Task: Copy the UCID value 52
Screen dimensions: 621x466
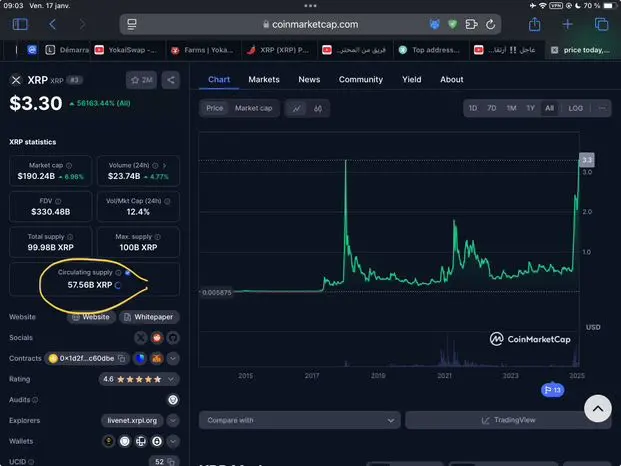Action: 170,462
